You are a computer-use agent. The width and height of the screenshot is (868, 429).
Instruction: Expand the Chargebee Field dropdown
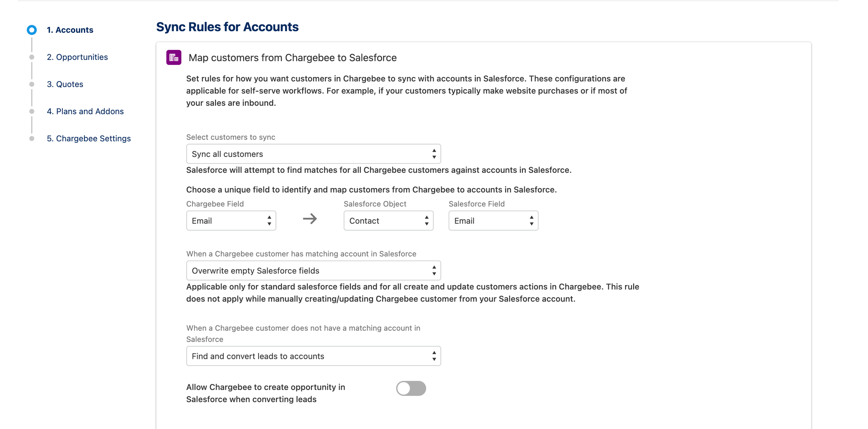click(231, 221)
